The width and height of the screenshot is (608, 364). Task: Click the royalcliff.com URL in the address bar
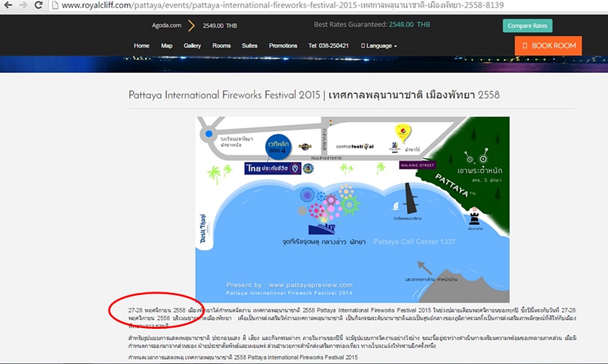point(283,5)
